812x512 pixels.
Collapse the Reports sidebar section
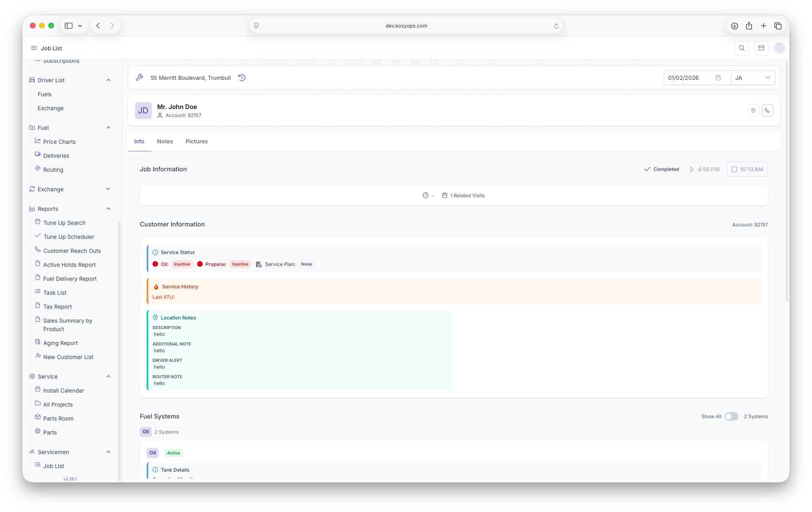(x=108, y=209)
